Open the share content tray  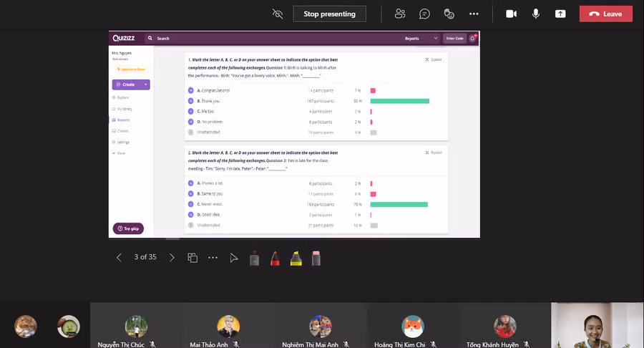pos(560,14)
